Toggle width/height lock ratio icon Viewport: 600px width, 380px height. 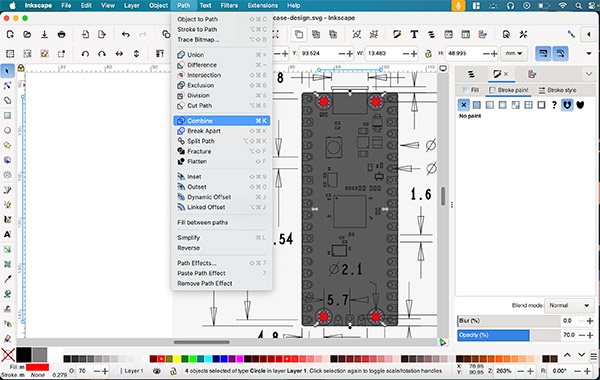pyautogui.click(x=429, y=54)
